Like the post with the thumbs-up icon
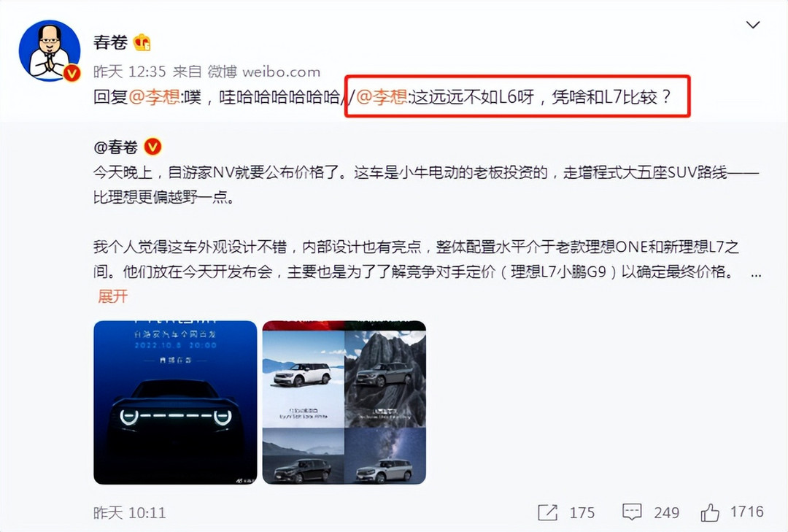The height and width of the screenshot is (532, 788). [x=710, y=512]
